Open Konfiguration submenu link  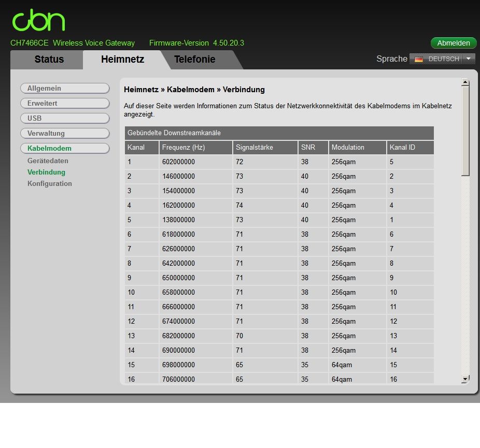(x=50, y=183)
